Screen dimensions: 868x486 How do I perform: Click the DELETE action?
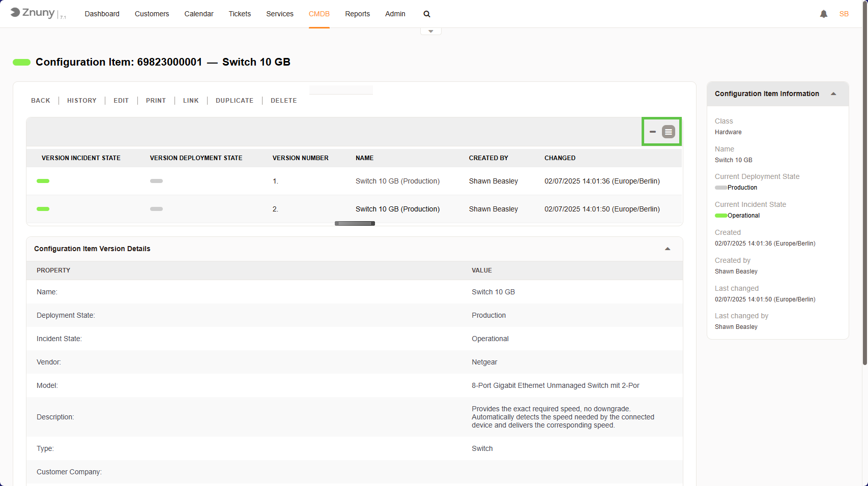point(284,101)
